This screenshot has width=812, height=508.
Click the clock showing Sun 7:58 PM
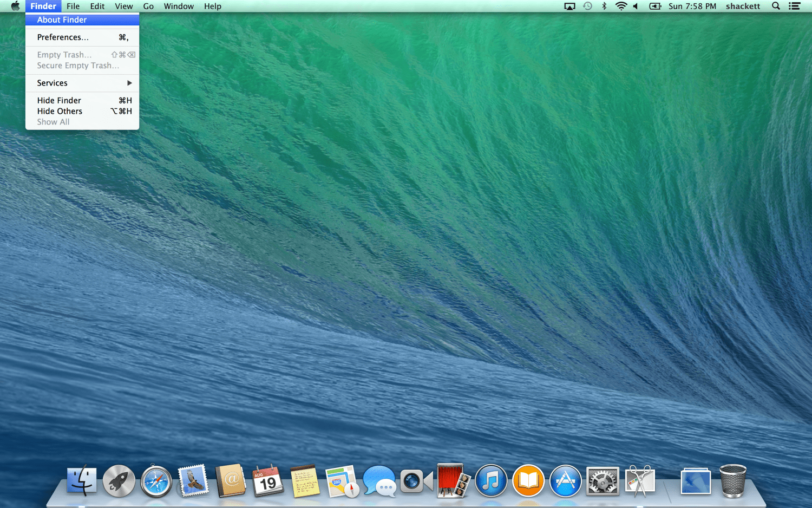692,6
